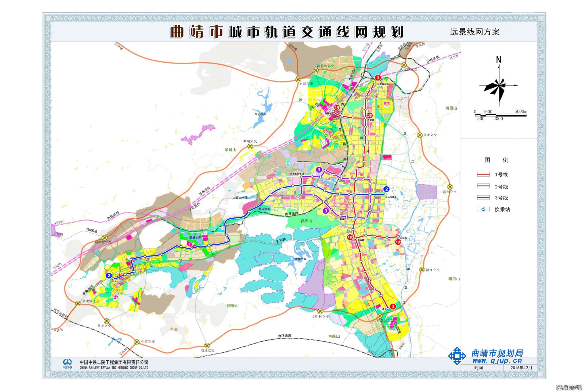This screenshot has width=584, height=392.
Task: Click the 中国中铁 company logo
Action: (68, 362)
